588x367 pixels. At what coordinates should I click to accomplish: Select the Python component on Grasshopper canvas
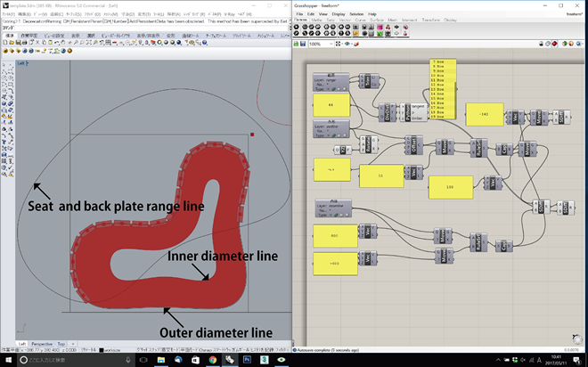tap(412, 112)
